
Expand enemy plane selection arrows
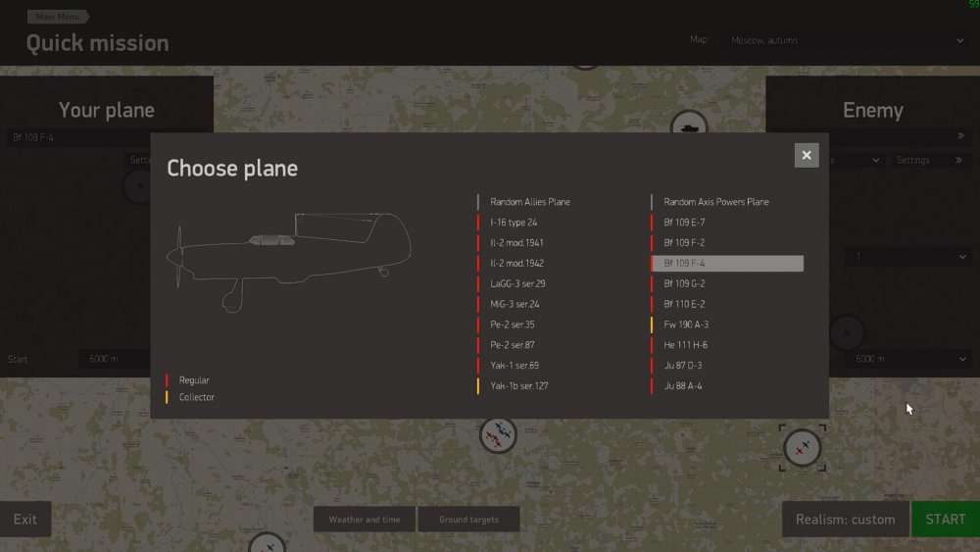click(x=960, y=135)
